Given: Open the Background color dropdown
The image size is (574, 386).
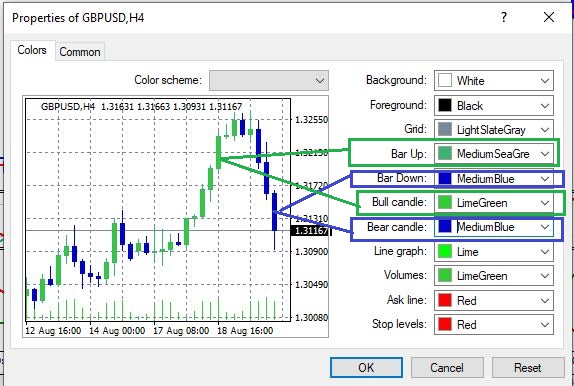Looking at the screenshot, I should 494,81.
